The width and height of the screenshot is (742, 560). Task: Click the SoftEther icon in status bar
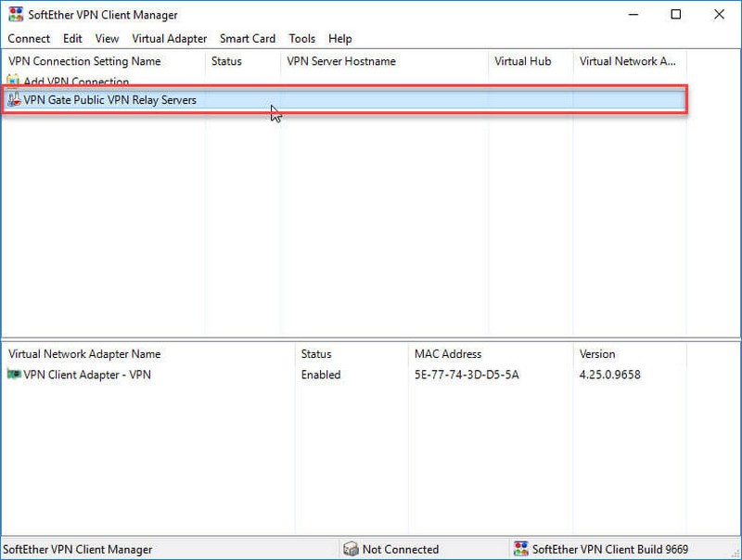pos(520,549)
